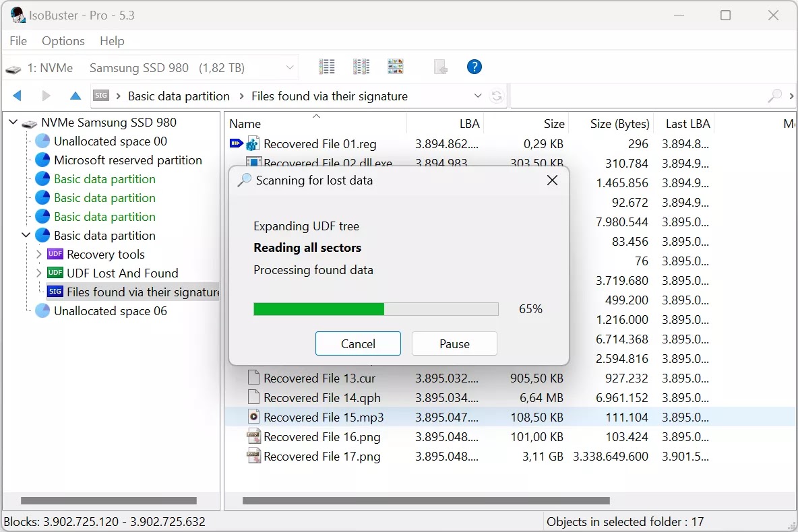Open the drive selection dropdown arrow

click(x=290, y=67)
